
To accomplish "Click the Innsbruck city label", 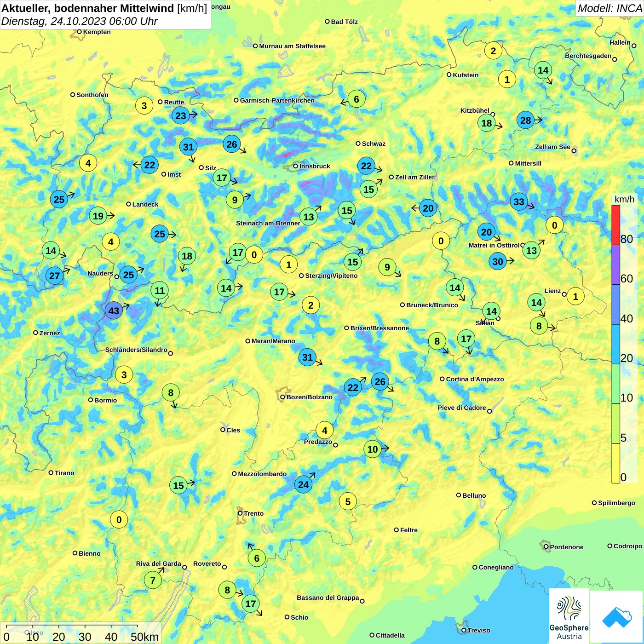I will [315, 166].
